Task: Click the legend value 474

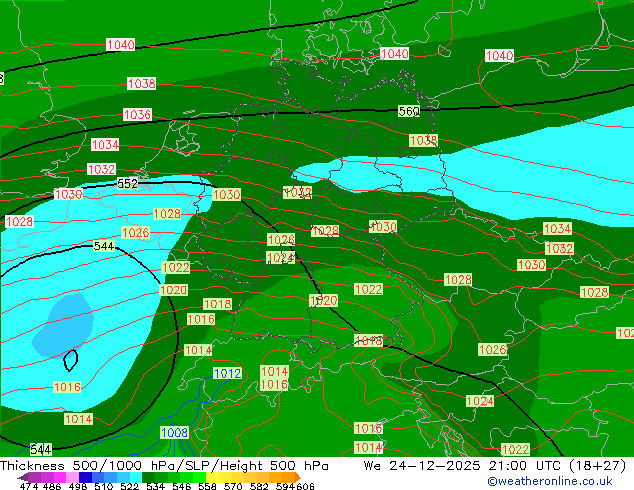Action: point(29,486)
